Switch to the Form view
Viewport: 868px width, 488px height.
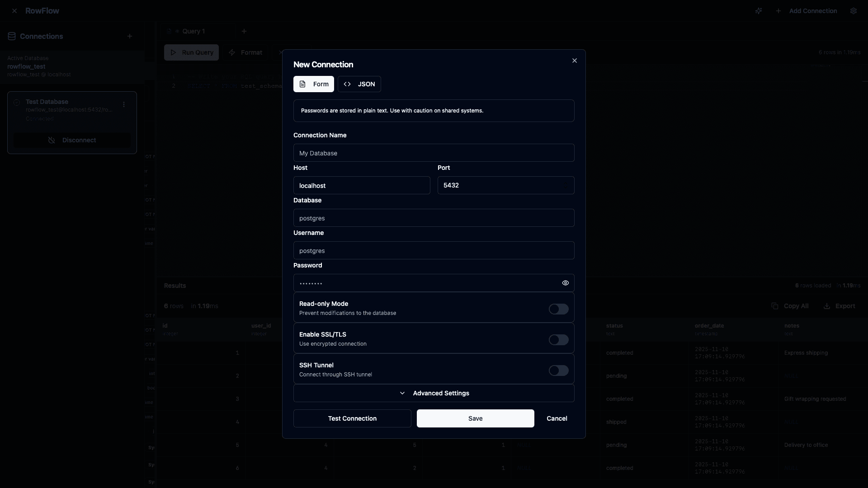tap(314, 84)
